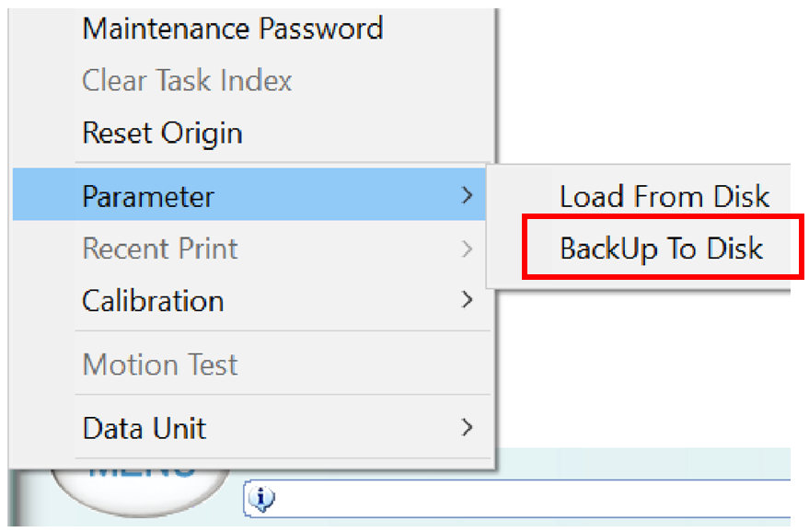Back up parameters via the red-outlined entry

point(661,249)
